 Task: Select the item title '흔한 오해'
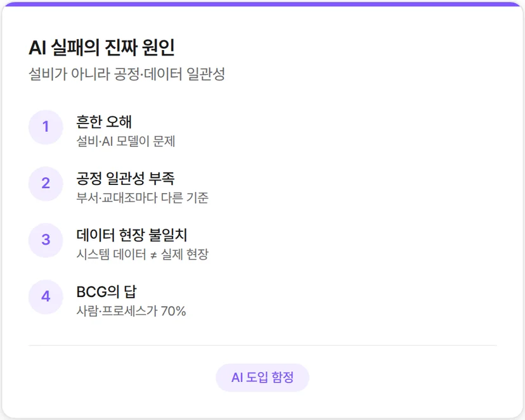pos(104,122)
